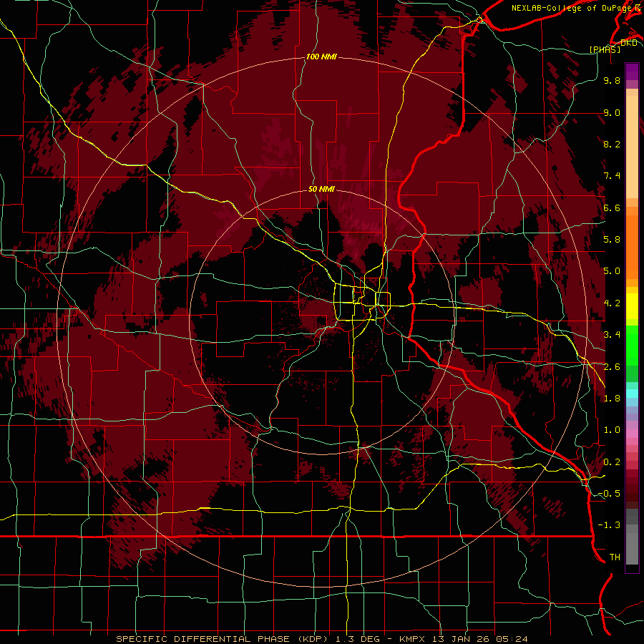Click the 100 NMI range ring label
This screenshot has height=644, width=644.
[x=321, y=57]
